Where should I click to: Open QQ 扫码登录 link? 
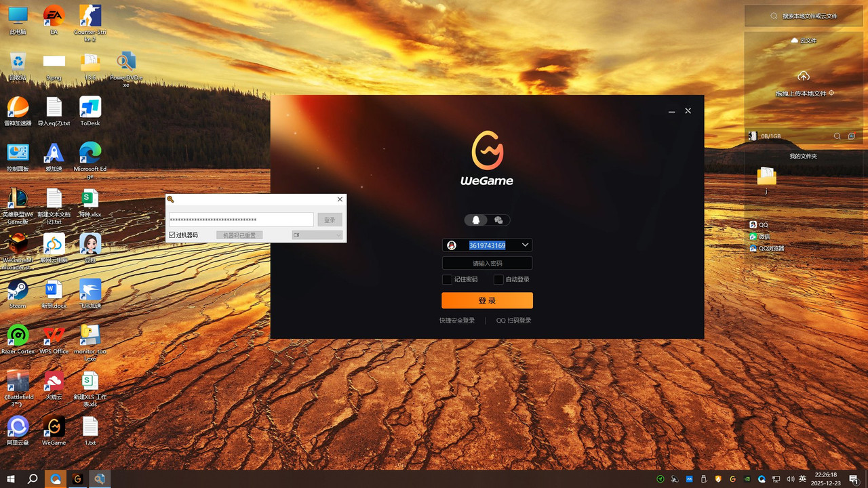click(x=514, y=321)
